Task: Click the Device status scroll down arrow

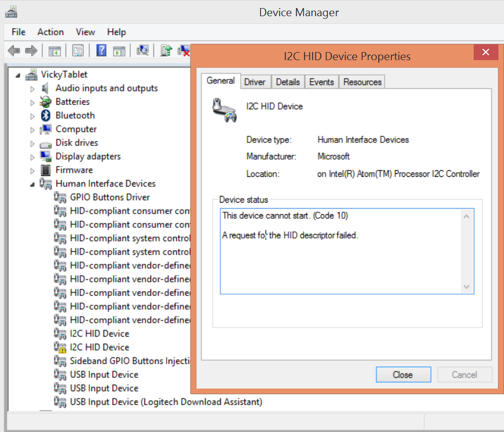Action: click(x=467, y=286)
